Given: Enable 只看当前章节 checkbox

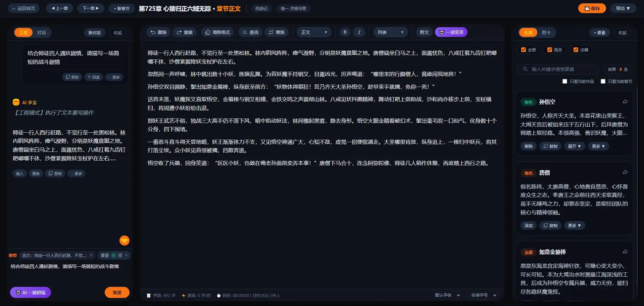Looking at the screenshot, I should coord(603,81).
